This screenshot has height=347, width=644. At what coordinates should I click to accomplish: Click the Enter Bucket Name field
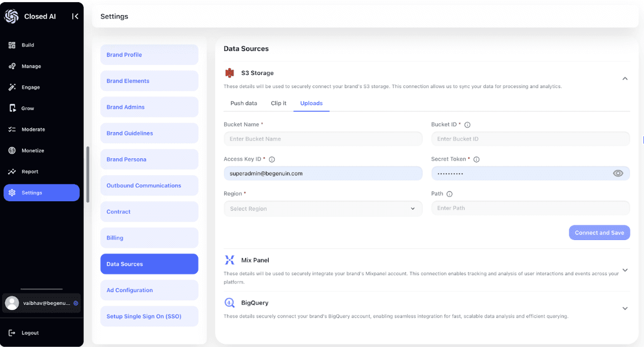click(x=323, y=139)
